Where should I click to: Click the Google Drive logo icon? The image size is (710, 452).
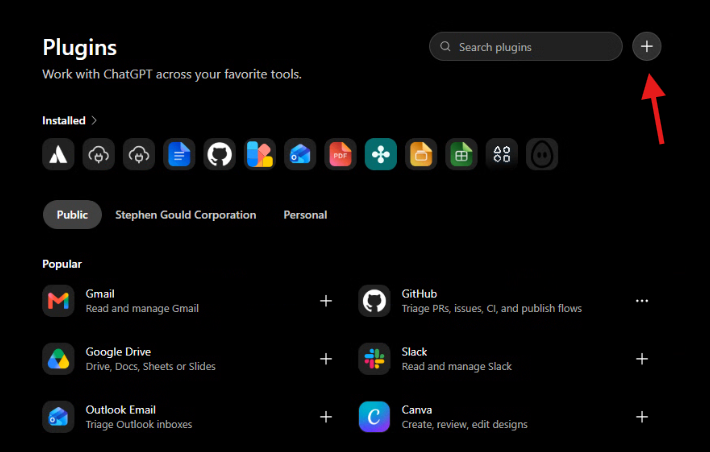click(x=58, y=359)
